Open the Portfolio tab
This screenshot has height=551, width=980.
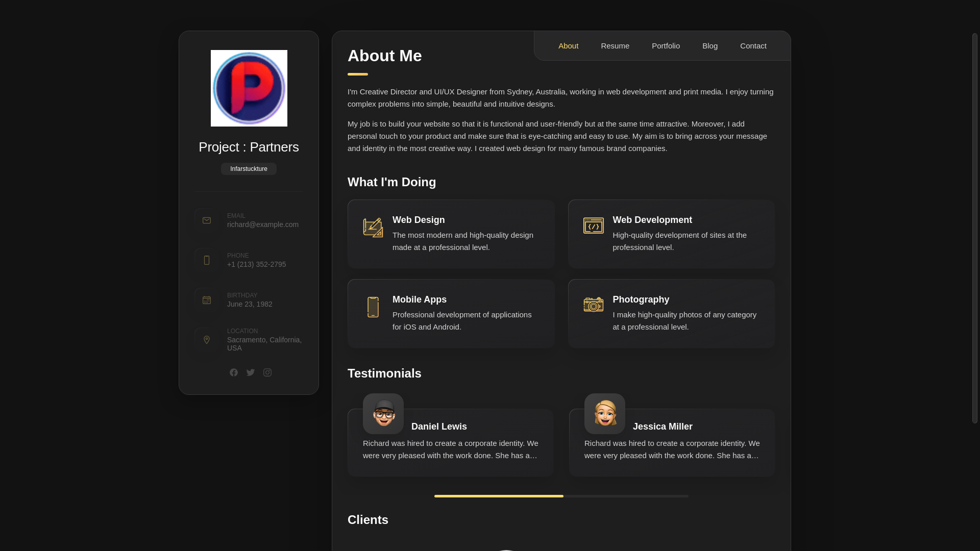tap(666, 46)
